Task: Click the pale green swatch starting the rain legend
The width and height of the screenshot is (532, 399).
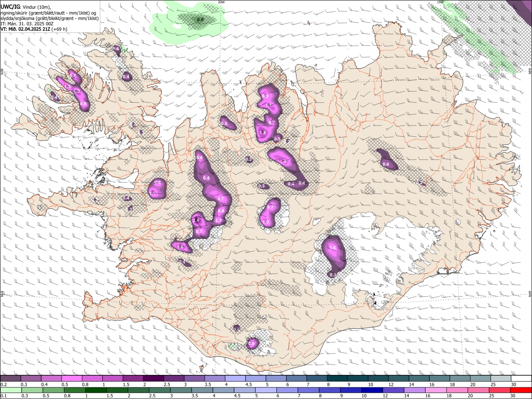Action: [10, 390]
